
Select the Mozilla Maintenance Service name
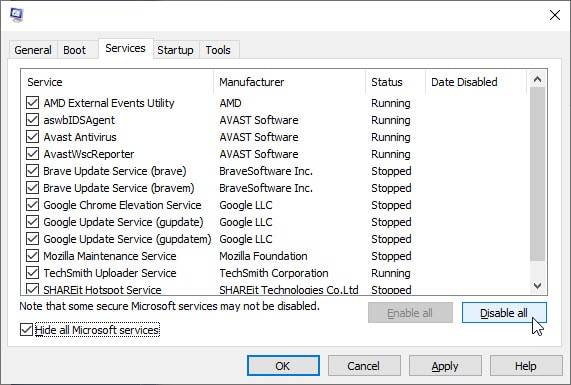(110, 256)
